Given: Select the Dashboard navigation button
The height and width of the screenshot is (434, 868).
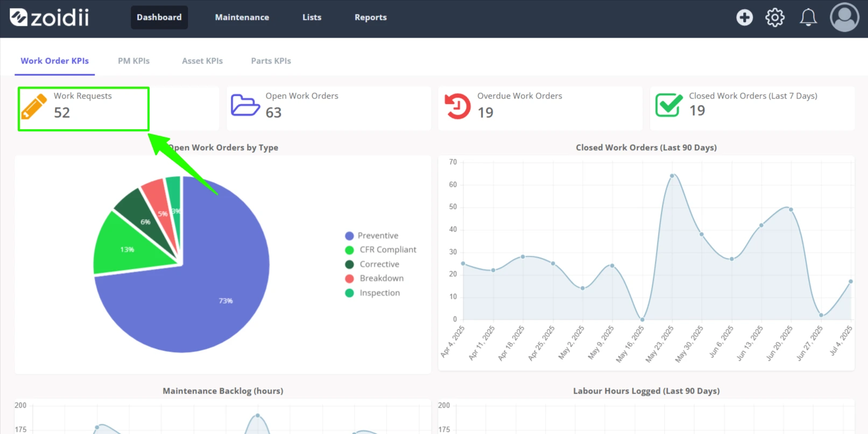Looking at the screenshot, I should point(159,17).
